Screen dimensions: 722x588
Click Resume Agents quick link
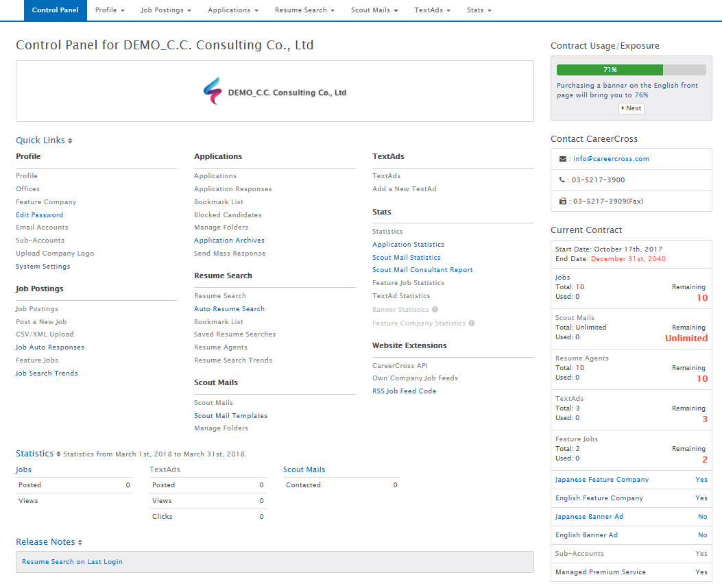pyautogui.click(x=221, y=347)
